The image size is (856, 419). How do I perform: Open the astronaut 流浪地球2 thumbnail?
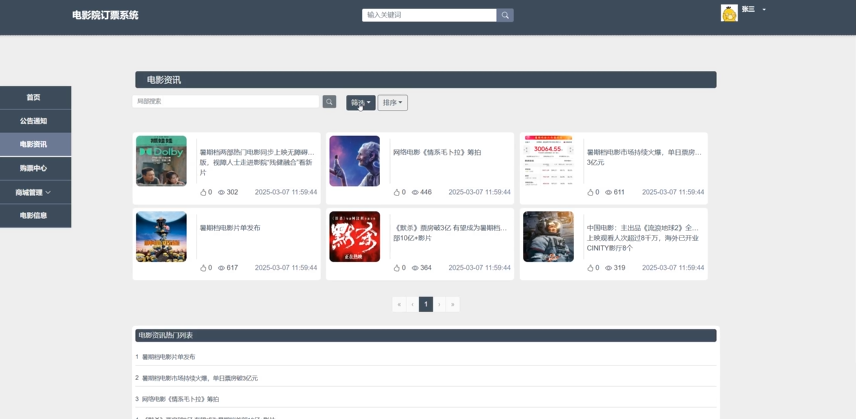[548, 237]
